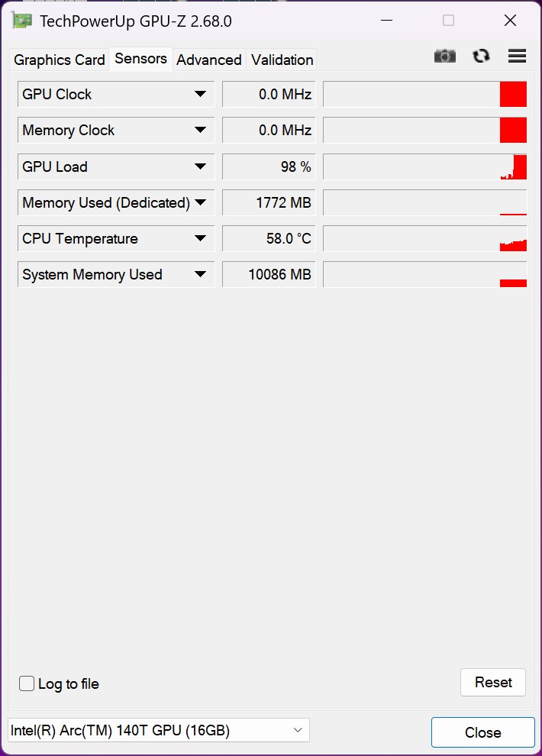Open the Memory Clock sensor dropdown
The width and height of the screenshot is (542, 756).
[200, 130]
